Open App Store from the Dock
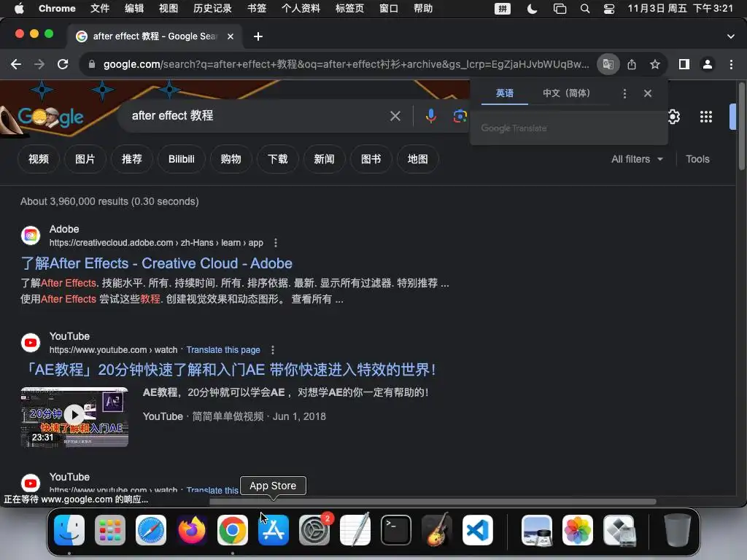The height and width of the screenshot is (560, 747). pyautogui.click(x=274, y=530)
